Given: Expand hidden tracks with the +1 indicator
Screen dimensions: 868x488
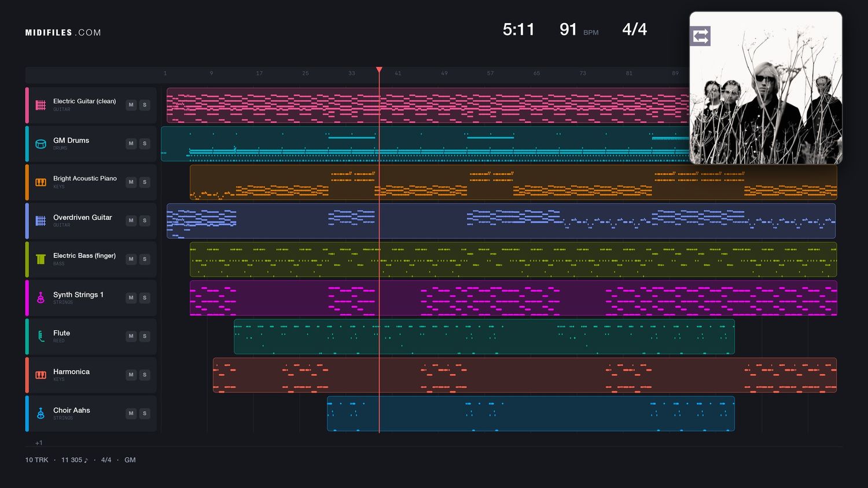Looking at the screenshot, I should point(39,443).
